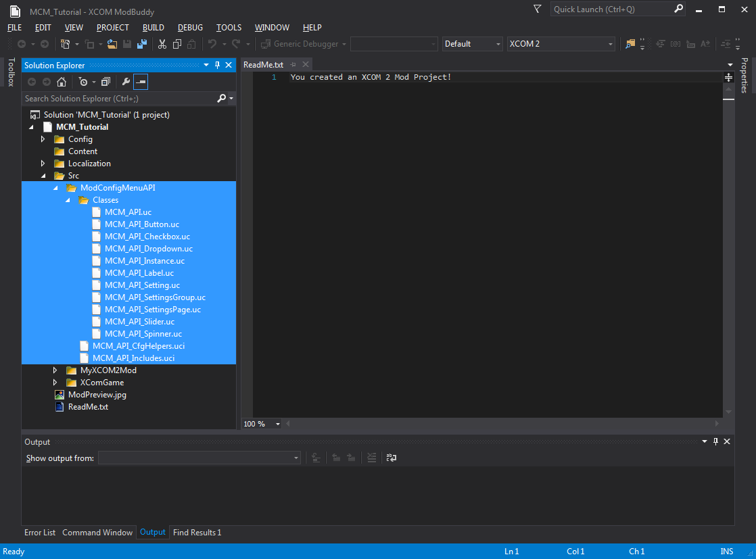Image resolution: width=756 pixels, height=559 pixels.
Task: Select the Content folder
Action: tap(83, 151)
